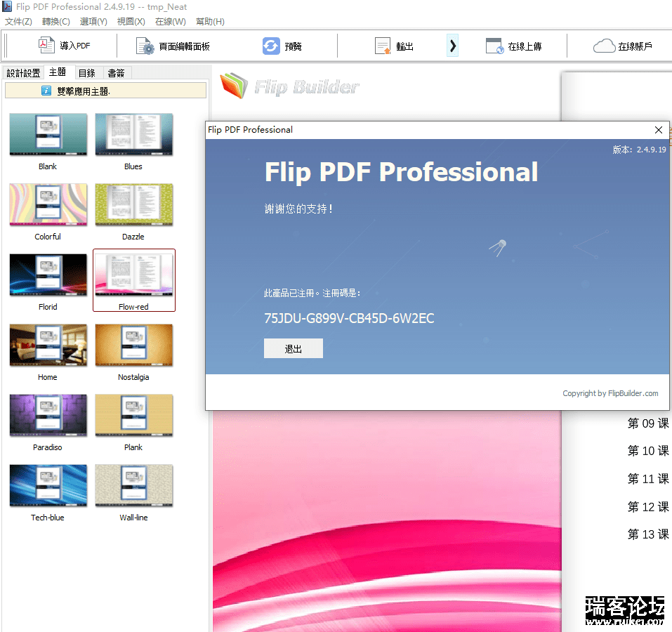Screen dimensions: 672x632
Task: Select the Blues theme thumbnail
Action: (133, 134)
